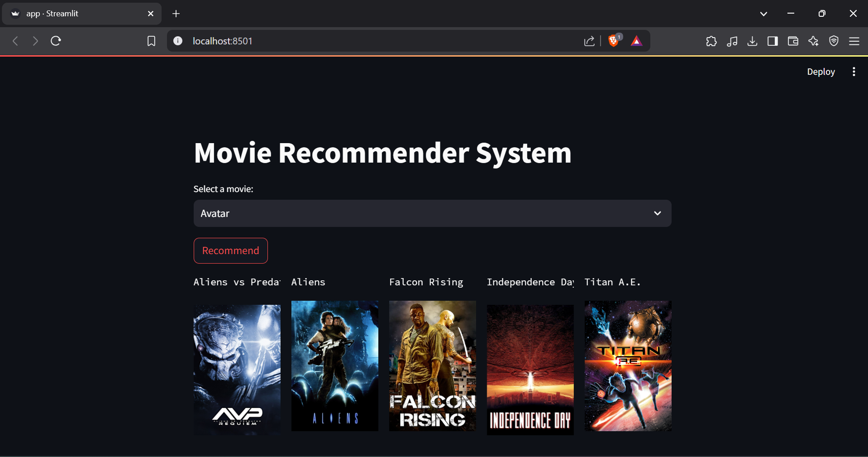Click the Falcon Rising poster

[432, 366]
